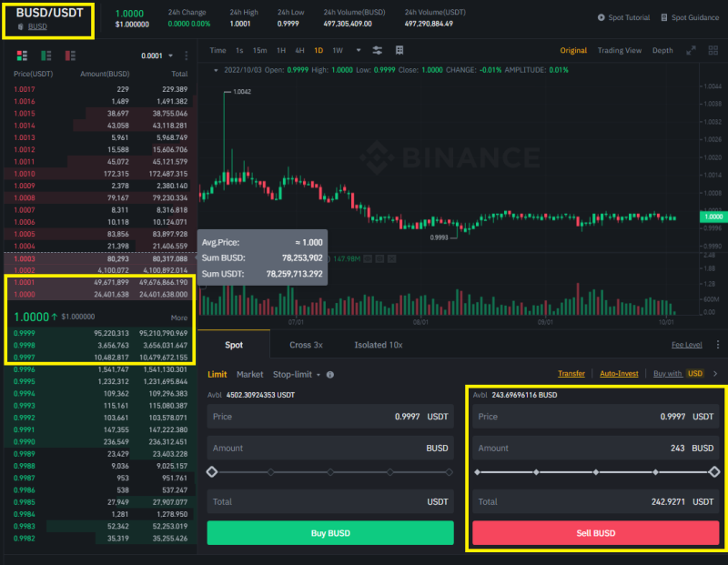Select 15m chart interval
728x565 pixels.
[x=260, y=50]
